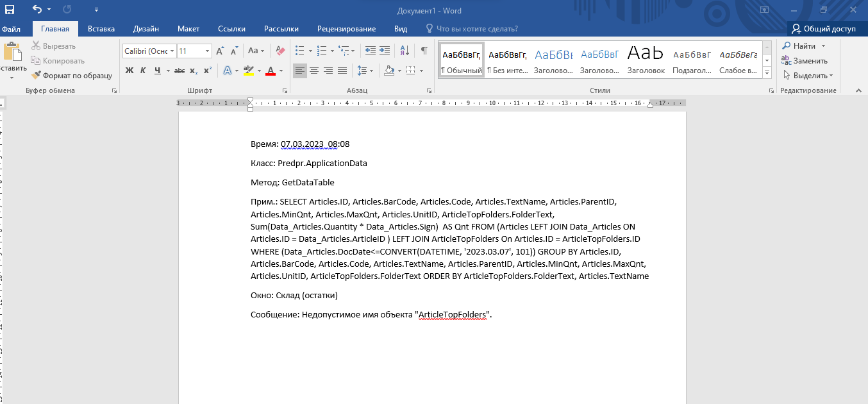This screenshot has height=404, width=868.
Task: Click the save icon in title bar
Action: (10, 10)
